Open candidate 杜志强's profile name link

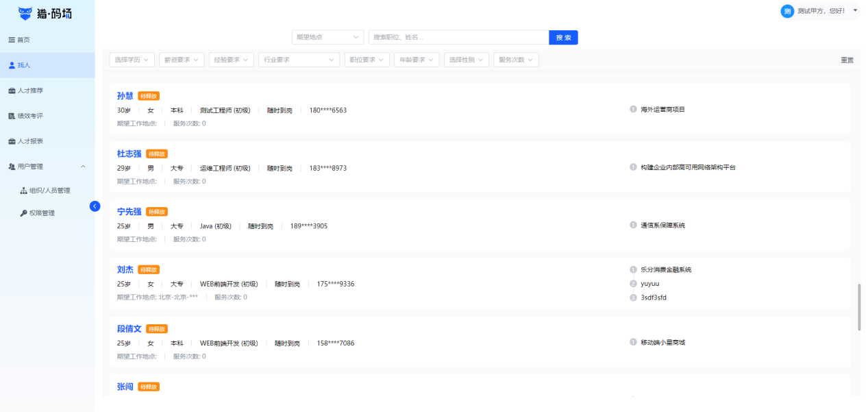coord(129,154)
